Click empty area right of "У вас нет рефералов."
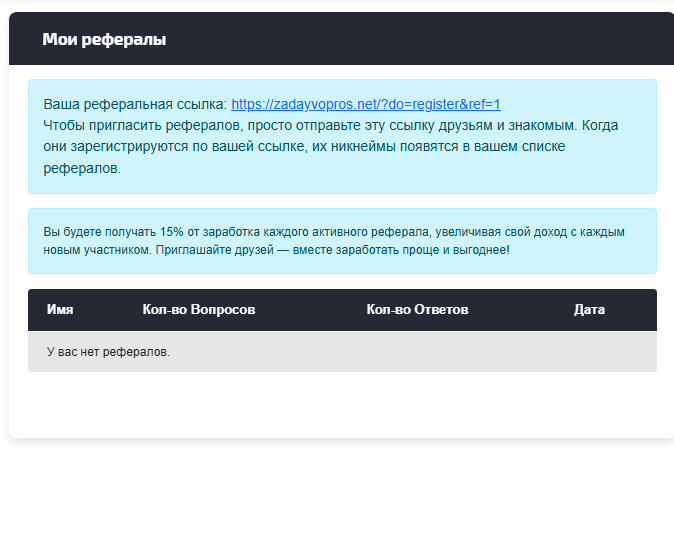The image size is (674, 540). (420, 352)
